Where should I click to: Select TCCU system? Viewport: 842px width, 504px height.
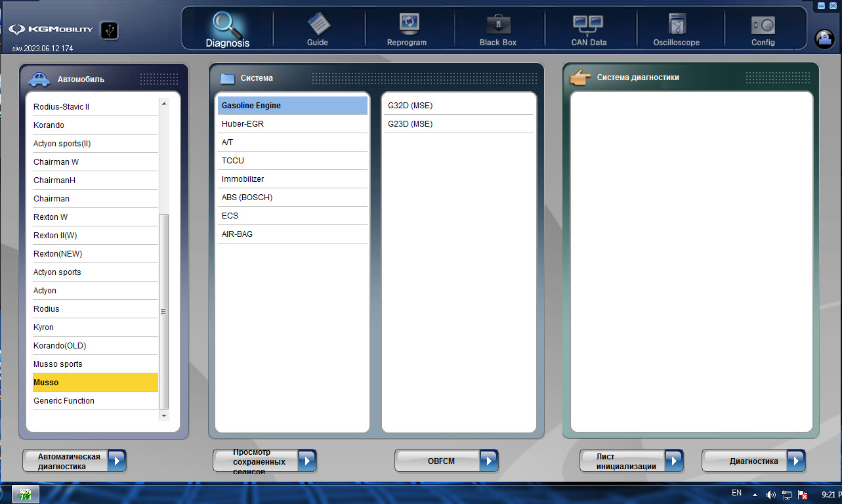[x=293, y=160]
